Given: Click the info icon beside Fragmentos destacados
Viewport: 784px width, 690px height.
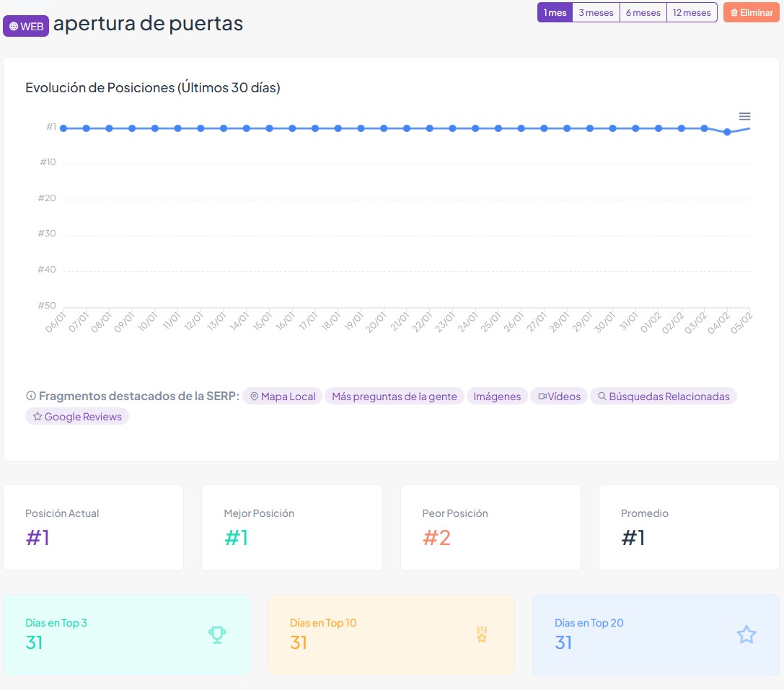Looking at the screenshot, I should point(31,396).
